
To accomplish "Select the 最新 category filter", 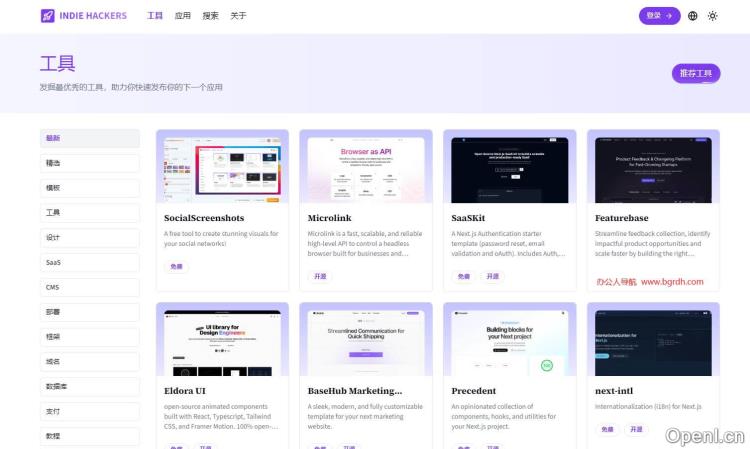I will coord(89,138).
